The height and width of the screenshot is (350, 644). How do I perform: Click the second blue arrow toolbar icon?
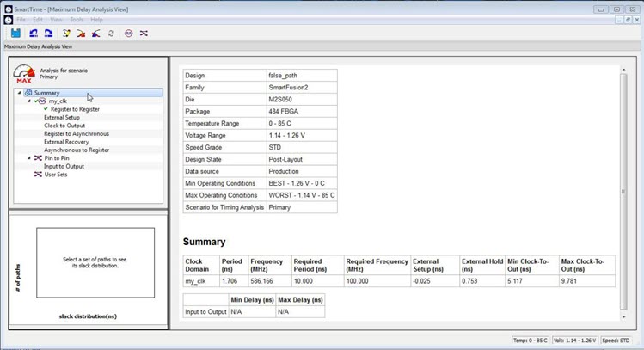tap(48, 33)
